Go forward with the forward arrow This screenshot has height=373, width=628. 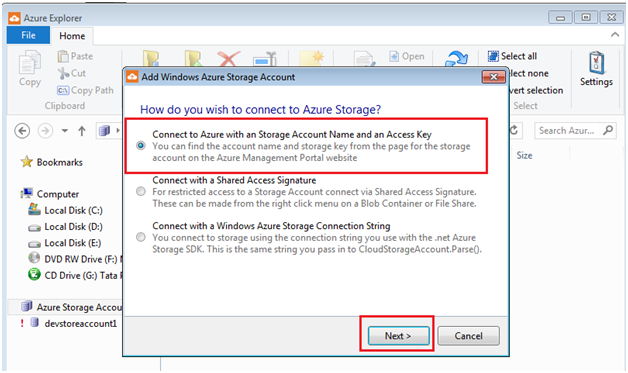click(x=45, y=131)
